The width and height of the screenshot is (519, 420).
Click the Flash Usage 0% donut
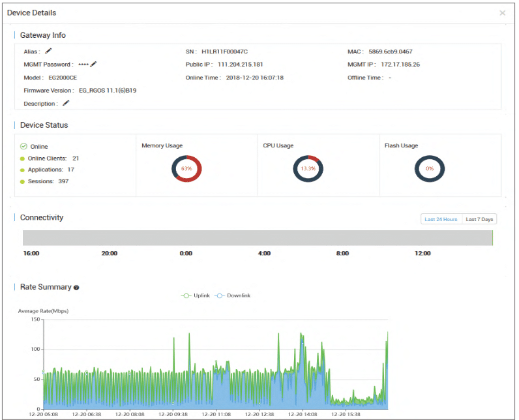coord(429,168)
